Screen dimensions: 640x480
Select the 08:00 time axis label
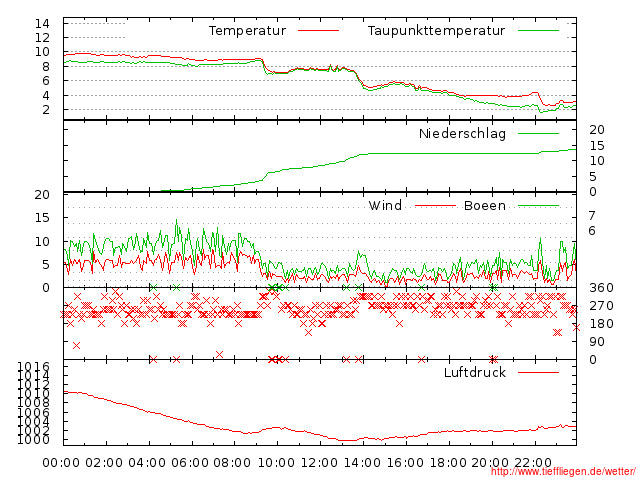click(x=233, y=463)
